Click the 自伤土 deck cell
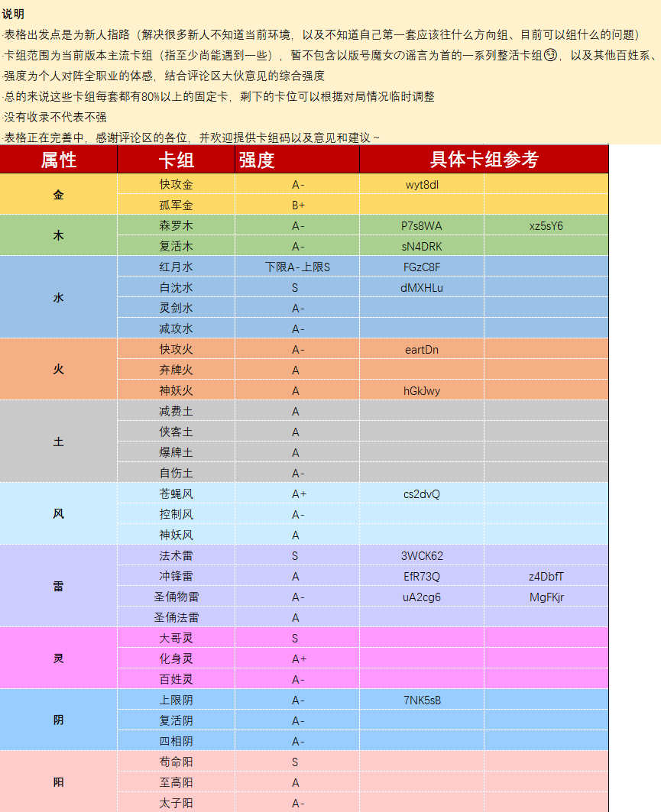 (x=176, y=473)
